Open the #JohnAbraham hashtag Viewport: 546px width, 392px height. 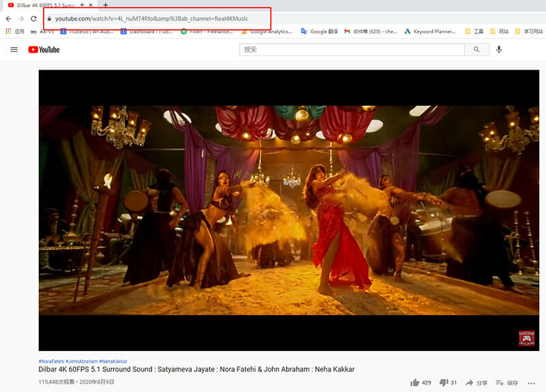[x=81, y=361]
